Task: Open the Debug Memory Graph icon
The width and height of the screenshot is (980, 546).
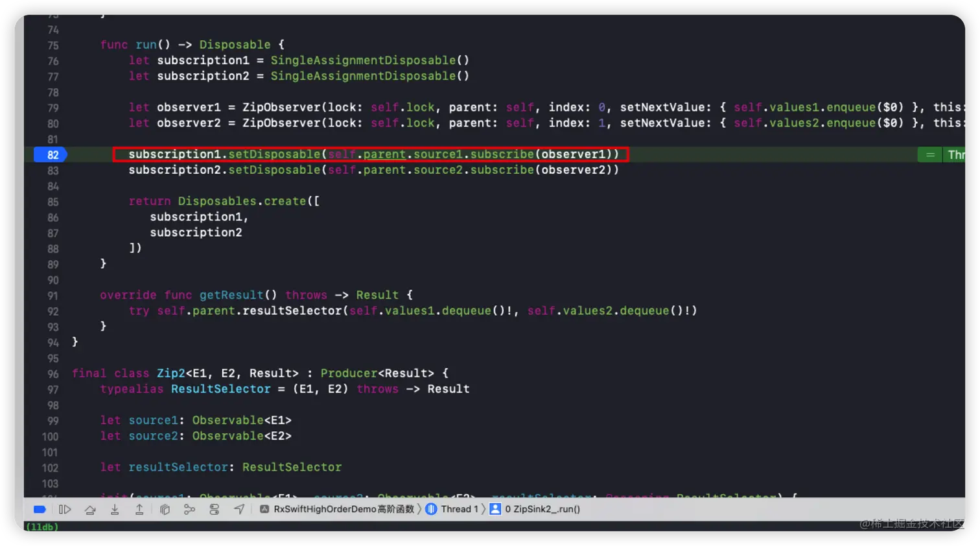Action: tap(189, 510)
